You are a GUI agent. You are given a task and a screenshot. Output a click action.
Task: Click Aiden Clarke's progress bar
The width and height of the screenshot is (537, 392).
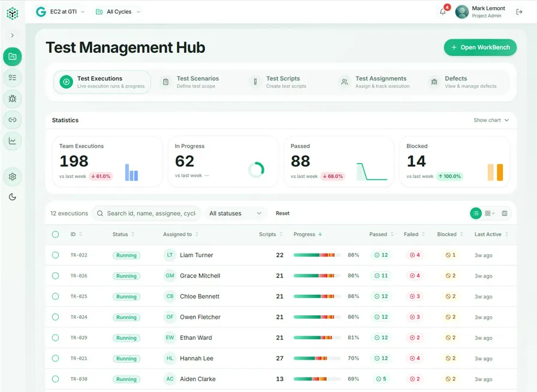[317, 379]
